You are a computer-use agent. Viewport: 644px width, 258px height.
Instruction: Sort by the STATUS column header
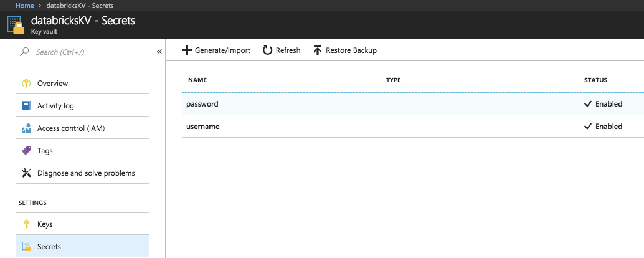[x=595, y=80]
